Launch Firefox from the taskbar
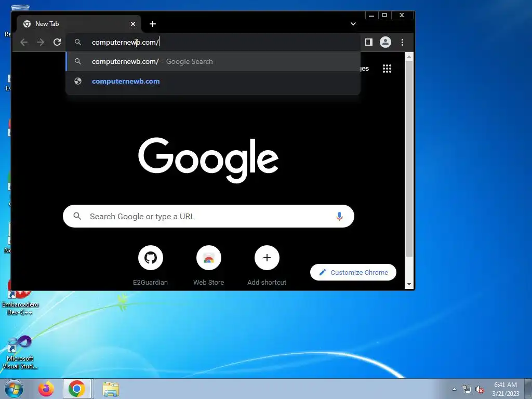 coord(46,389)
